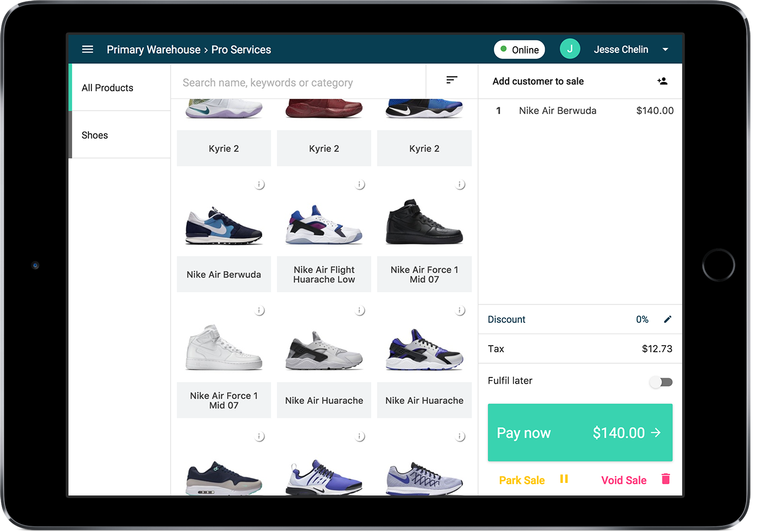Click the Online status indicator

(x=520, y=50)
